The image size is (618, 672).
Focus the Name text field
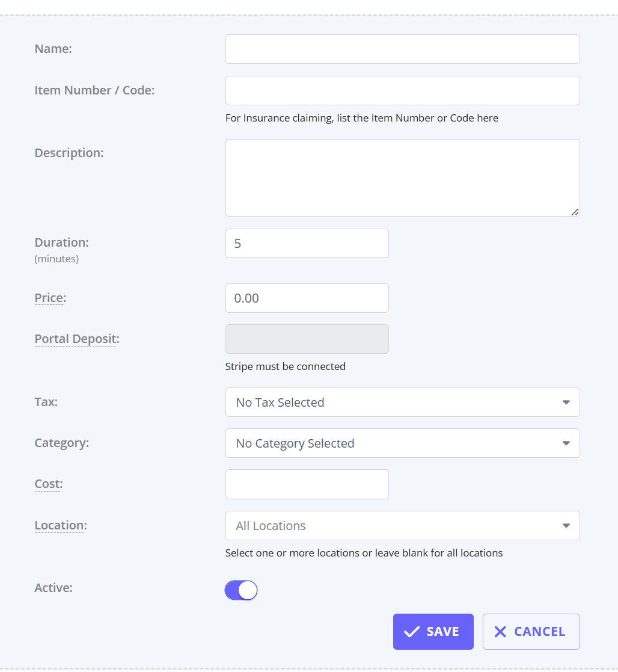coord(402,49)
